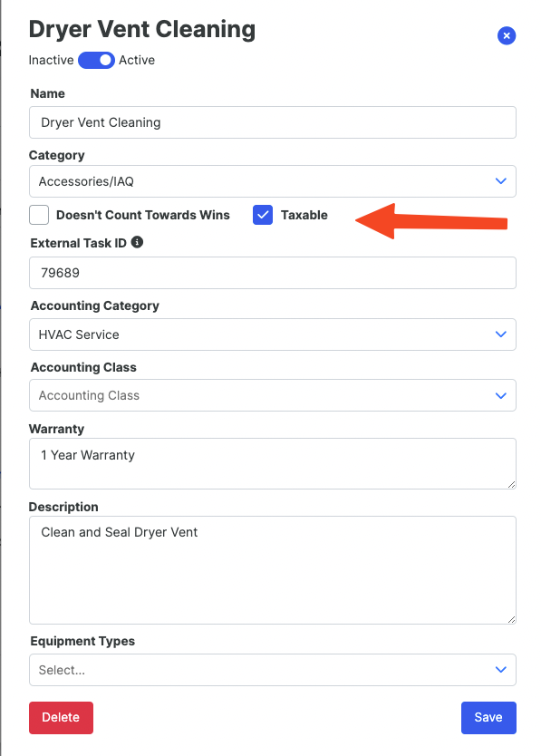Click the Taxable label text
541x756 pixels.
click(x=304, y=215)
